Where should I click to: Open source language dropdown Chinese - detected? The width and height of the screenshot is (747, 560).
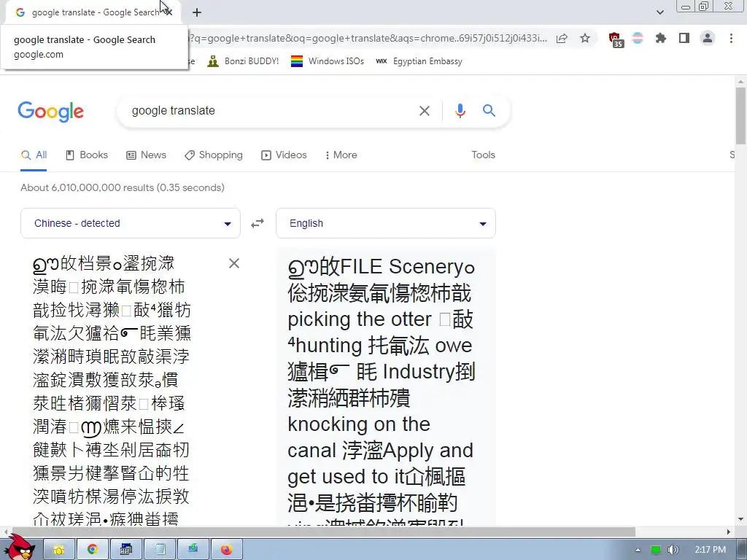click(x=131, y=223)
